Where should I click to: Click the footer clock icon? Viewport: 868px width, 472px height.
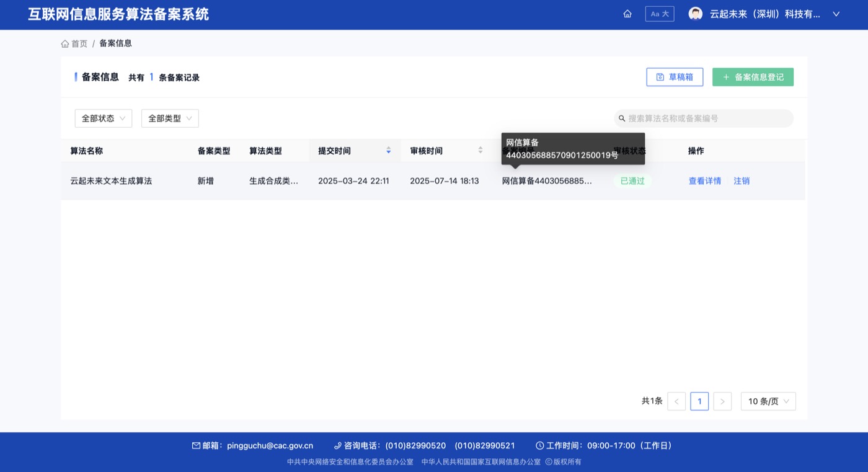539,445
